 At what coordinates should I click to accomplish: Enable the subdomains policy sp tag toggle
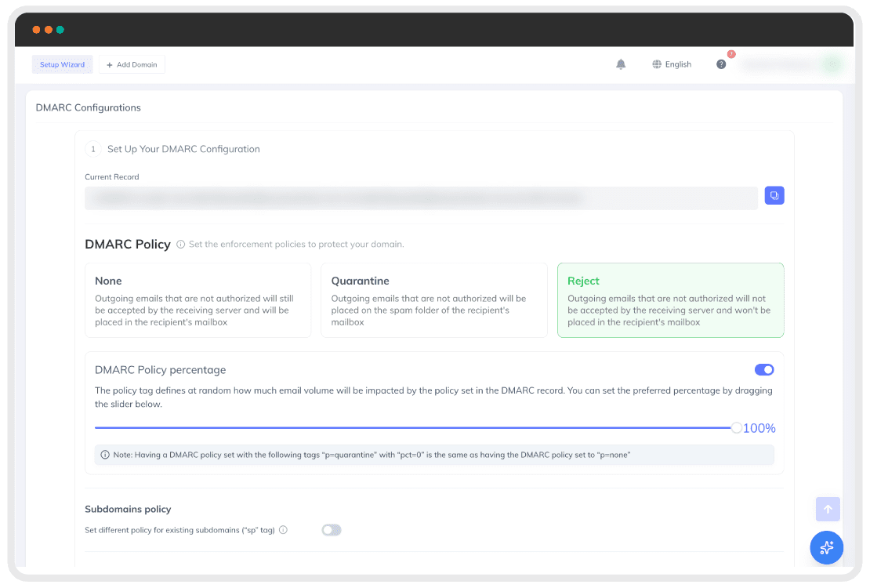click(x=332, y=530)
